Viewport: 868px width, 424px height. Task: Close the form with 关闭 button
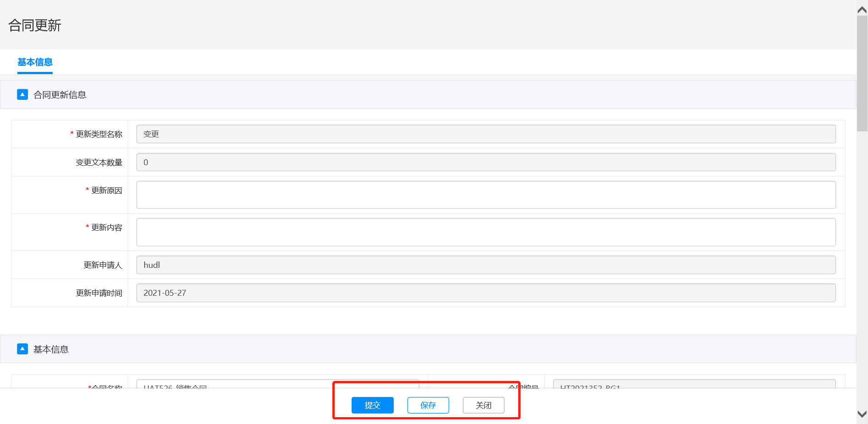(483, 405)
